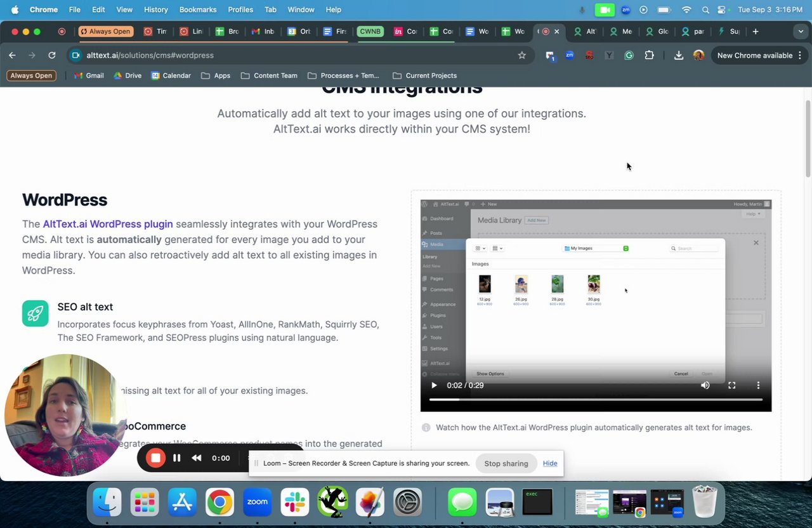
Task: Open the Bookmarks menu
Action: pos(198,10)
